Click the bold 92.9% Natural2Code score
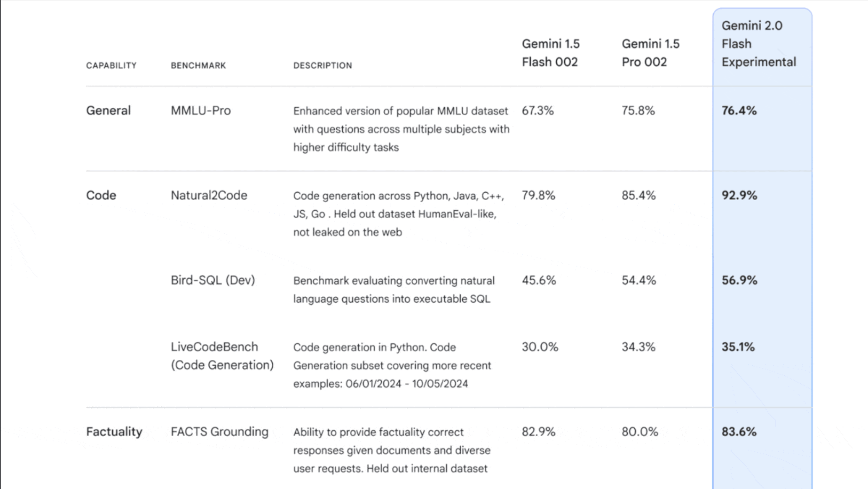 tap(739, 195)
